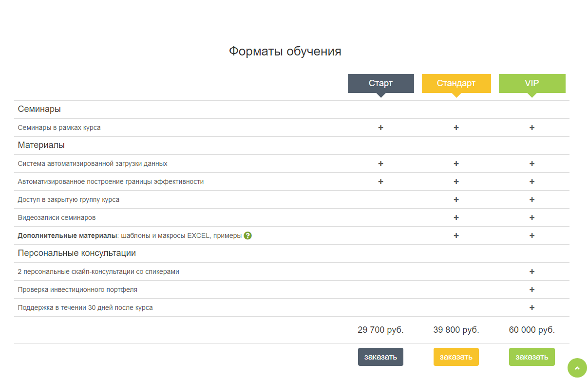The image size is (588, 379).
Task: Click the Стандарт plus in Видеозаписи семинаров row
Action: [x=456, y=217]
